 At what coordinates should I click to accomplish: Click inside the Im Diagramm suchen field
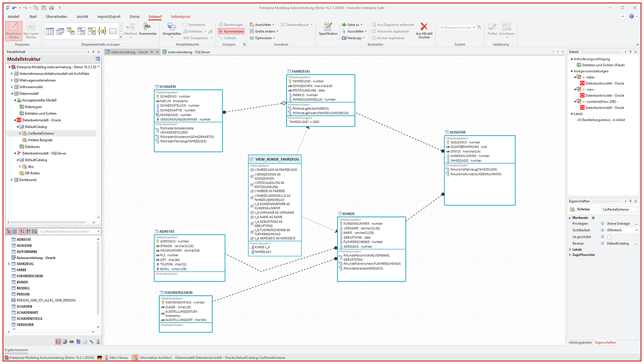[454, 27]
